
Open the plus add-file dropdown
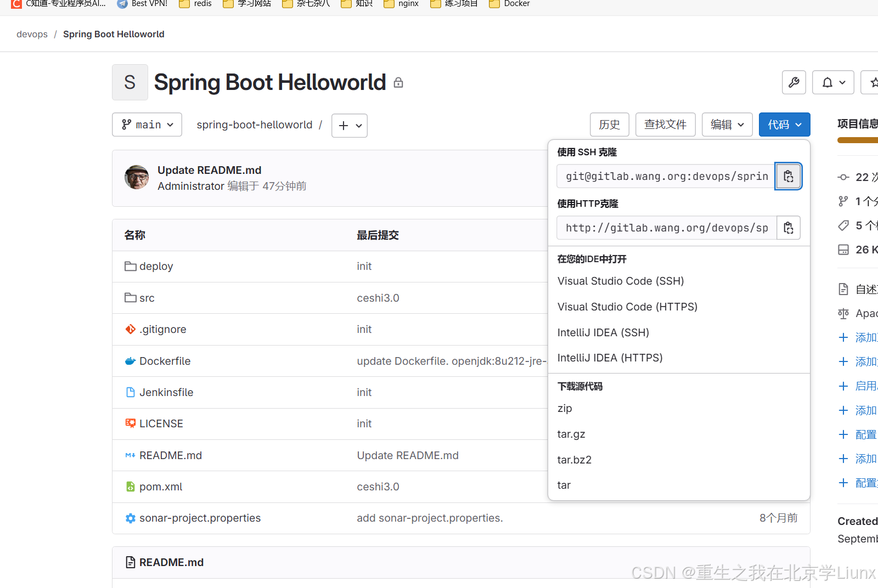(x=350, y=126)
